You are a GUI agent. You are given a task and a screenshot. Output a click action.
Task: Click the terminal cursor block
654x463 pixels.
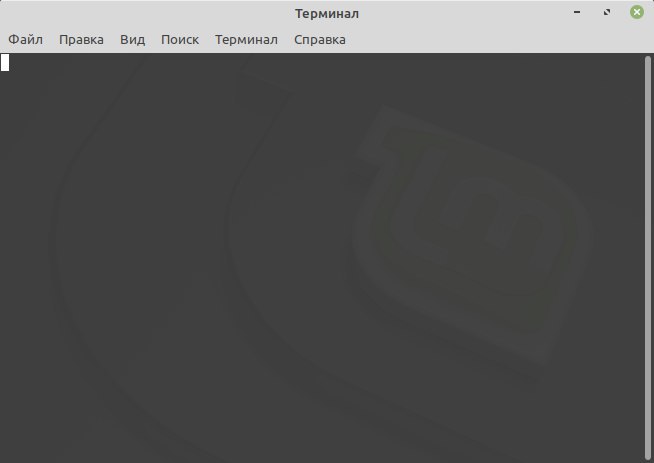pyautogui.click(x=5, y=63)
